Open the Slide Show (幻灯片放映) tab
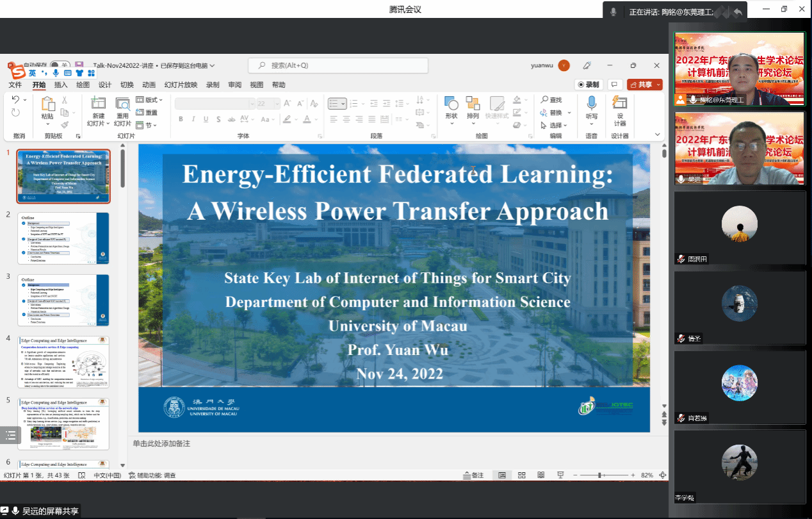This screenshot has height=519, width=812. [181, 85]
